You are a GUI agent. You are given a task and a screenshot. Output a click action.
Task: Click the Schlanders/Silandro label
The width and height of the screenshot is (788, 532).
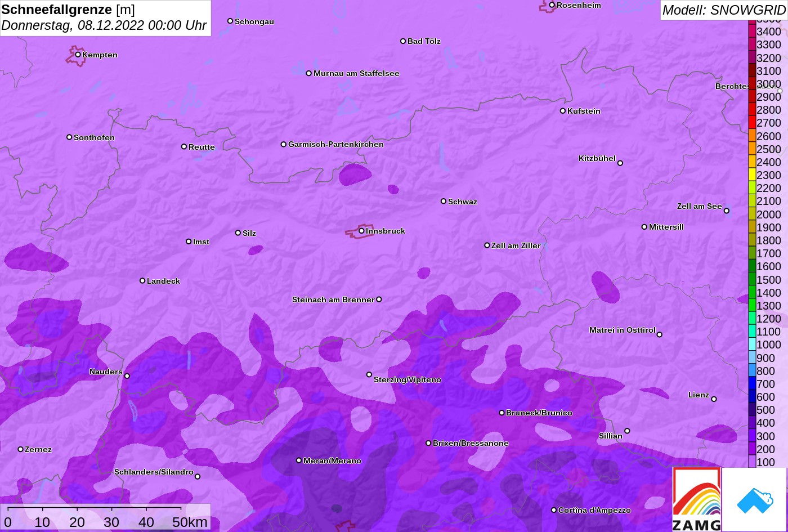click(x=154, y=472)
